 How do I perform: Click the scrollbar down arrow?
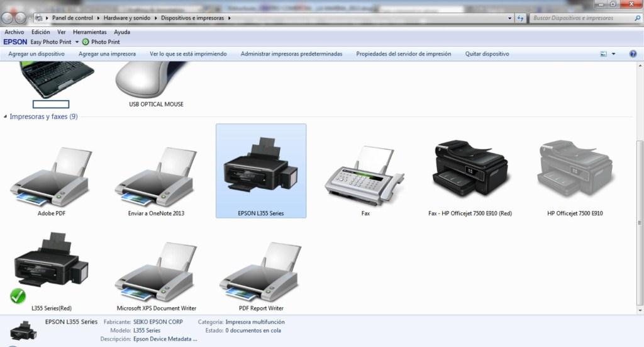(639, 310)
